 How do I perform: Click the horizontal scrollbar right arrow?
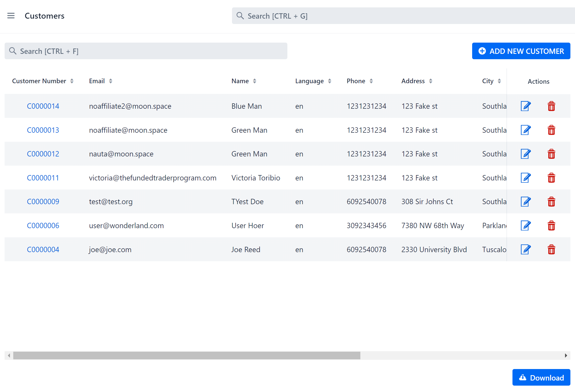pos(566,355)
